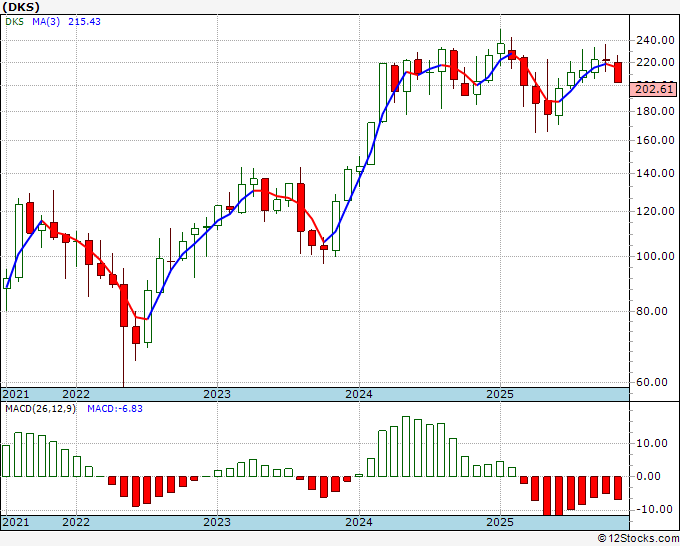
Task: Click the 2022 label on MACD panel axis
Action: tap(76, 522)
